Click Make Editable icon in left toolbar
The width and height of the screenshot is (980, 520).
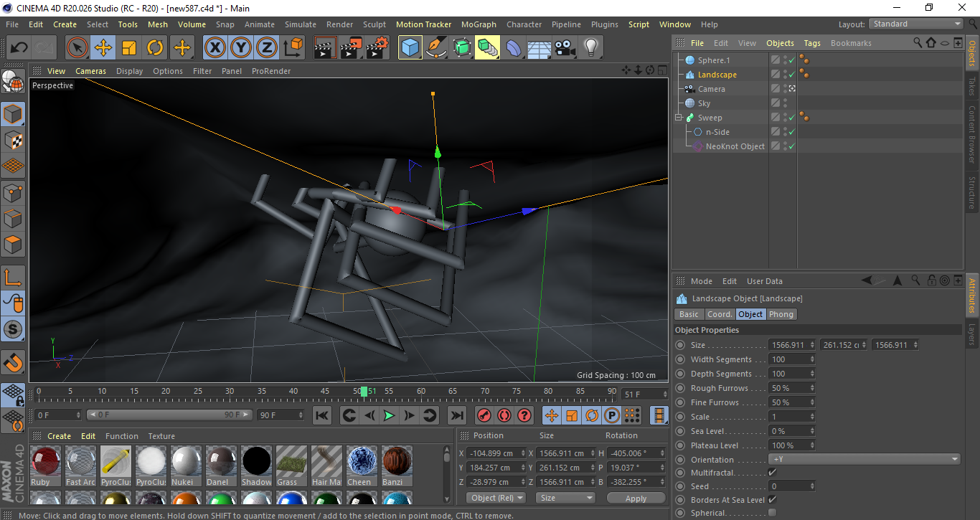point(13,82)
